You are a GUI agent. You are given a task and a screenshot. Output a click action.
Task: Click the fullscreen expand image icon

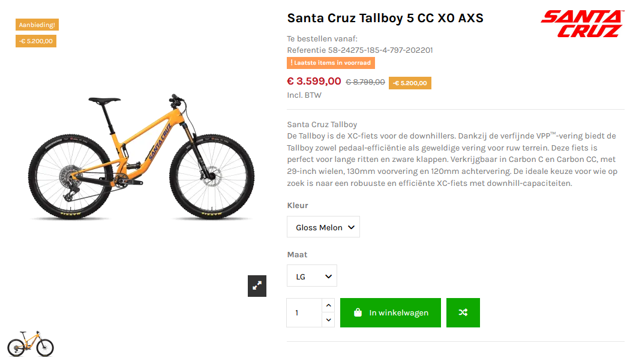(x=257, y=286)
